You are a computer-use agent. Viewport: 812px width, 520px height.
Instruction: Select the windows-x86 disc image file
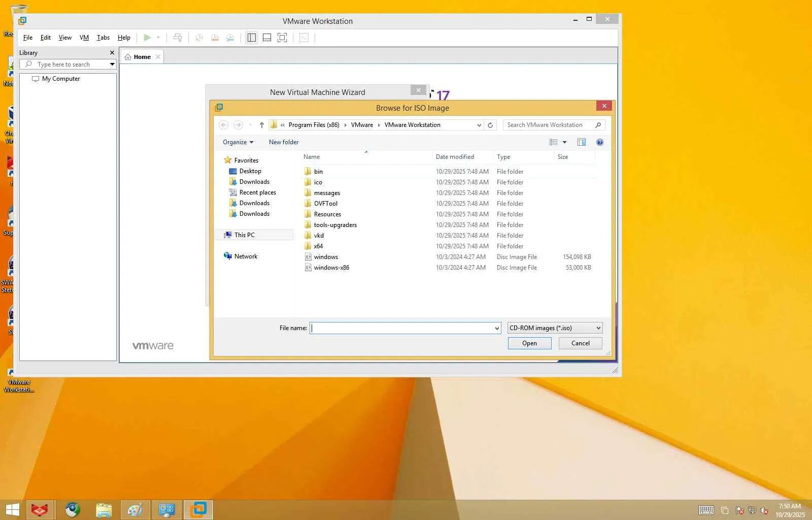331,268
